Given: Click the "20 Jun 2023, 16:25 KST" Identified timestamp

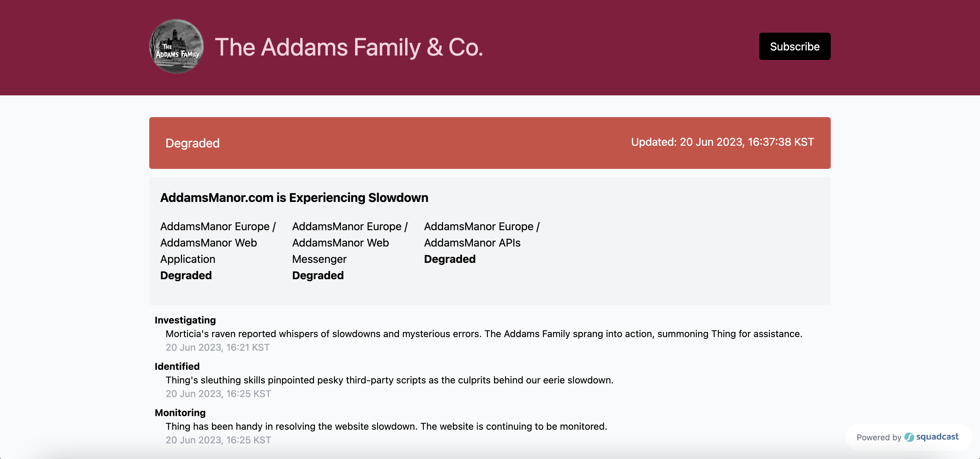Looking at the screenshot, I should point(218,394).
